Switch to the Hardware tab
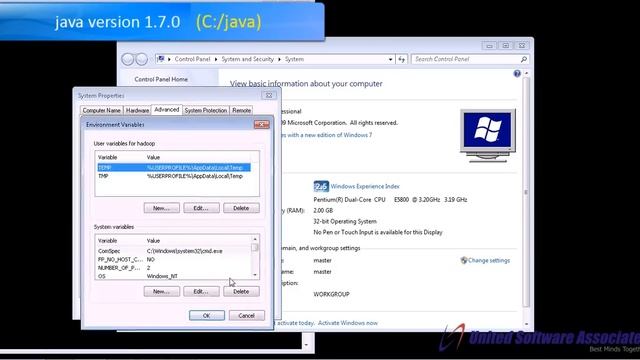 pyautogui.click(x=137, y=110)
